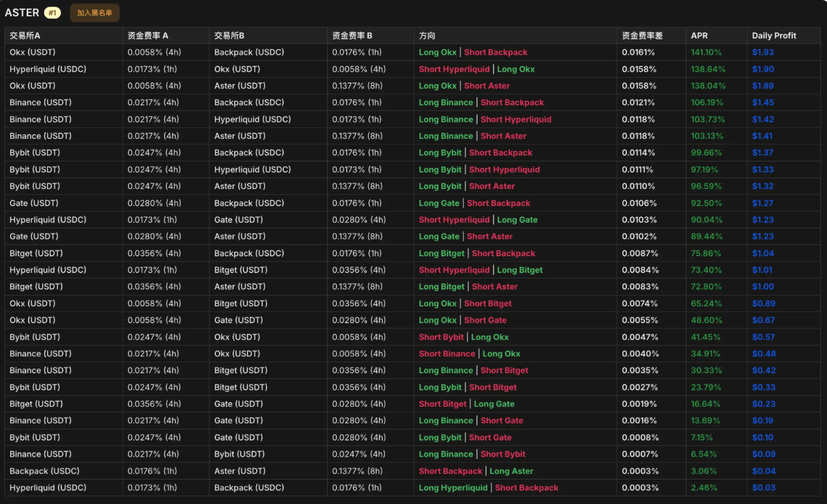This screenshot has width=827, height=504.
Task: Click Long Okx in the Short Backpack row
Action: (437, 52)
